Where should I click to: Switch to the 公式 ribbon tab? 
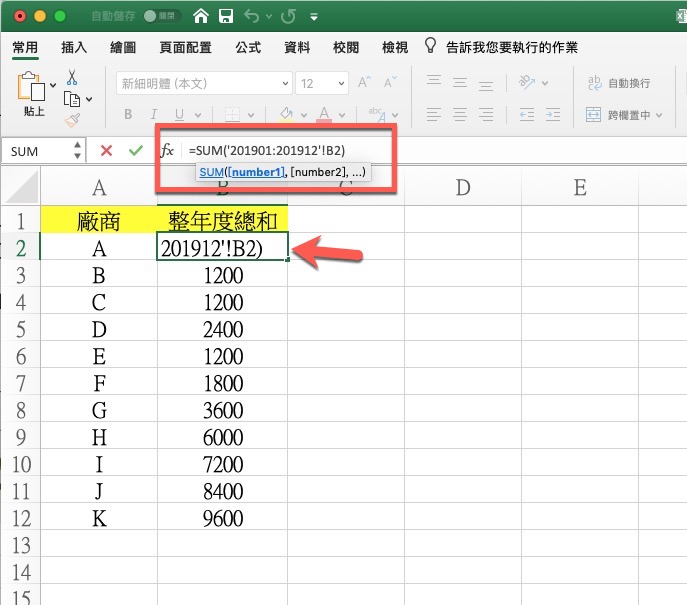248,47
